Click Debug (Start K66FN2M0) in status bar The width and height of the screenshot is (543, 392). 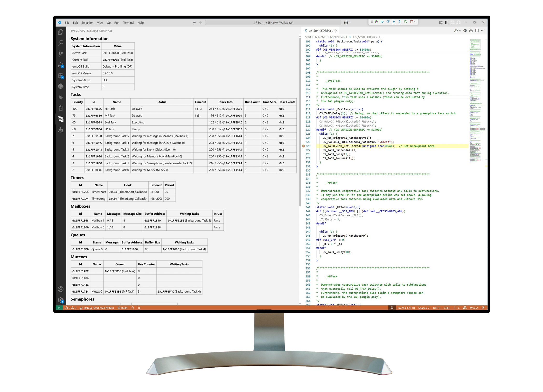pyautogui.click(x=97, y=308)
